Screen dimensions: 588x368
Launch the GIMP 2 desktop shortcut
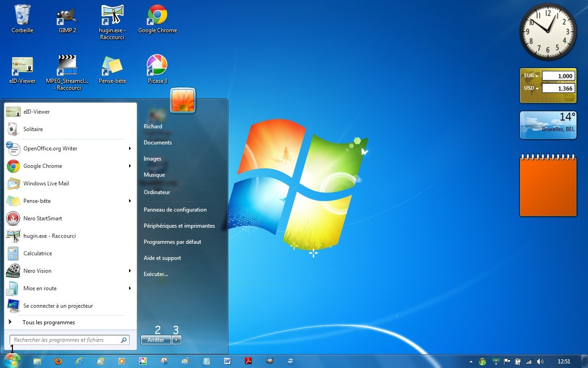point(68,18)
